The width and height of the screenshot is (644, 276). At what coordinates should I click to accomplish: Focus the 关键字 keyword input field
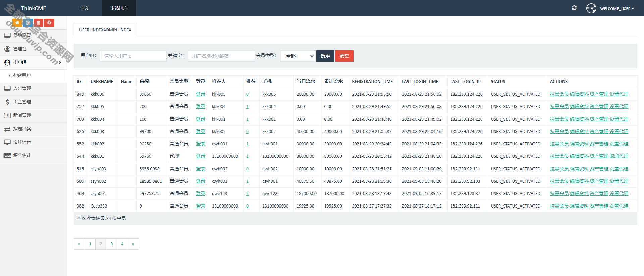(221, 56)
